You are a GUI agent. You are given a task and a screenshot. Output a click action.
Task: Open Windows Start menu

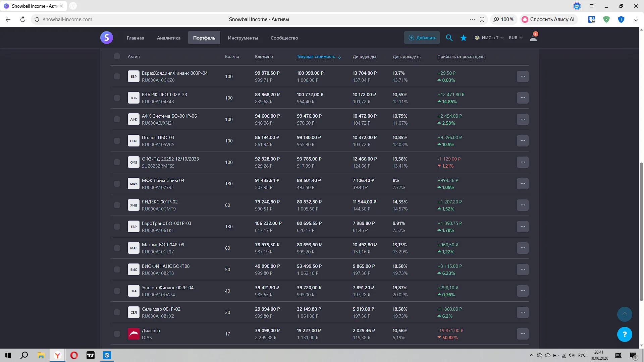click(x=8, y=355)
